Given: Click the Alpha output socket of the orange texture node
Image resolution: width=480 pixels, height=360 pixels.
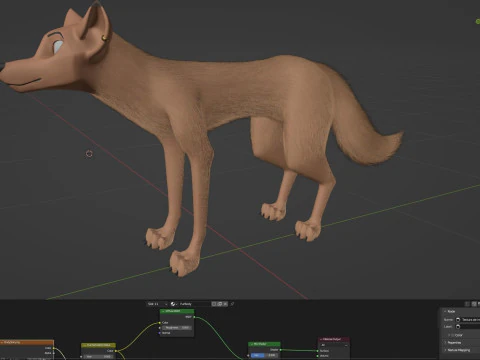Looking at the screenshot, I should (54, 353).
